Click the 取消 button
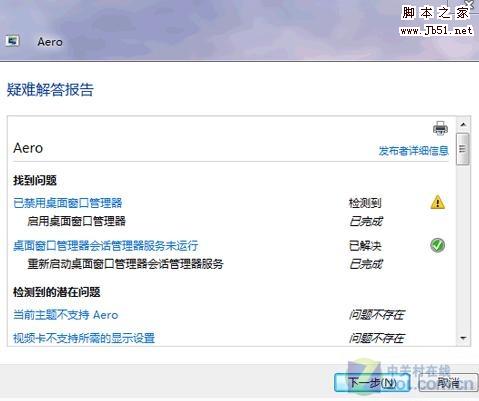 [448, 383]
